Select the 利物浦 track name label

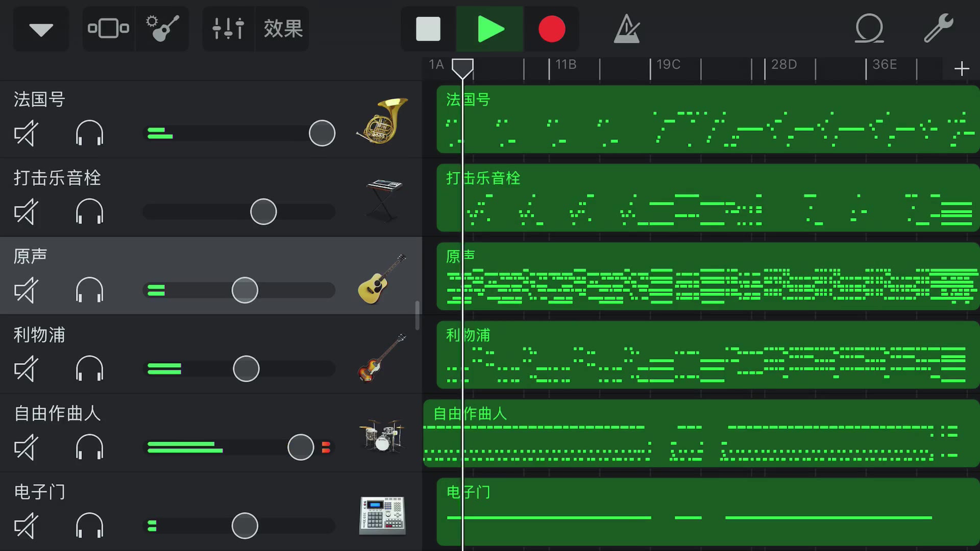point(39,335)
